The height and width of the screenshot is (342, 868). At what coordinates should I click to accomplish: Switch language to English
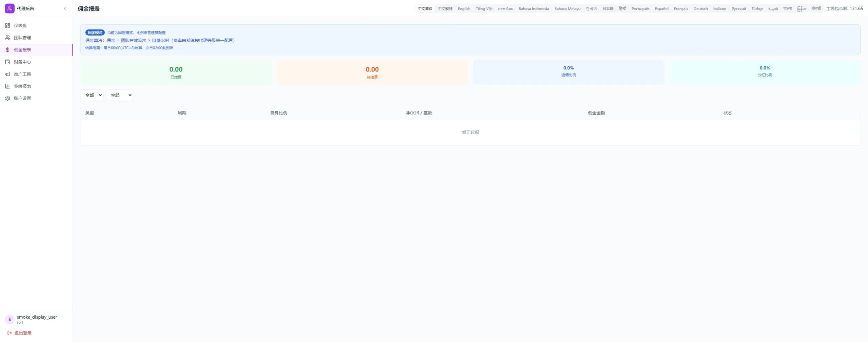[x=464, y=9]
